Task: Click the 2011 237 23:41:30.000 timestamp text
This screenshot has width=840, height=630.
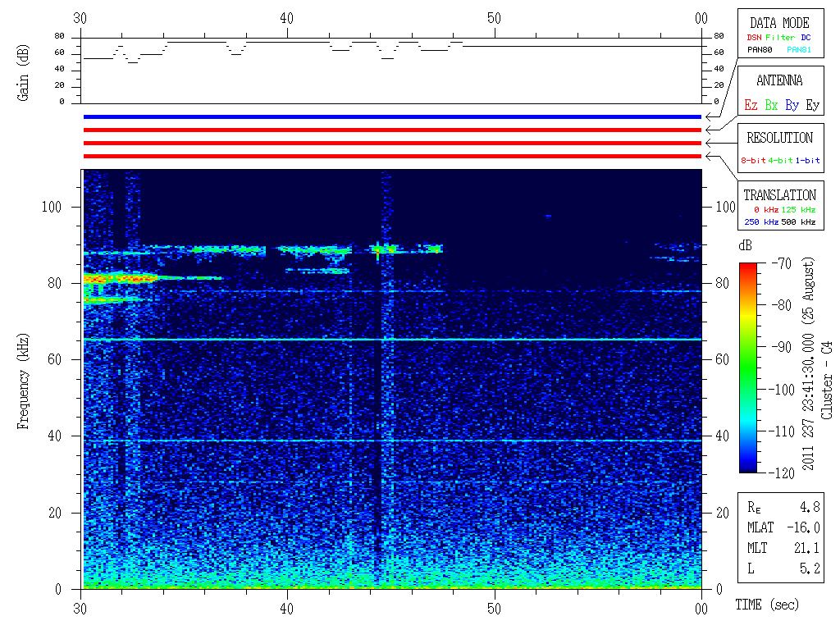Action: coord(808,402)
